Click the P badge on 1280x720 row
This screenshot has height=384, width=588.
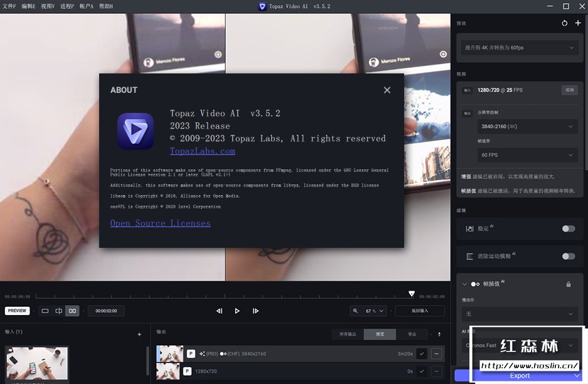click(x=187, y=371)
